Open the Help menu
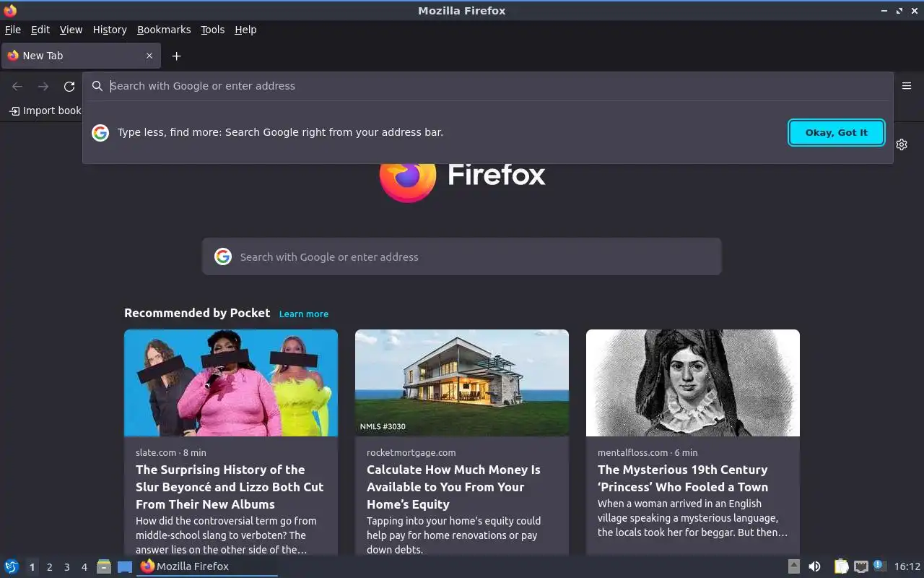The width and height of the screenshot is (924, 578). (x=245, y=30)
